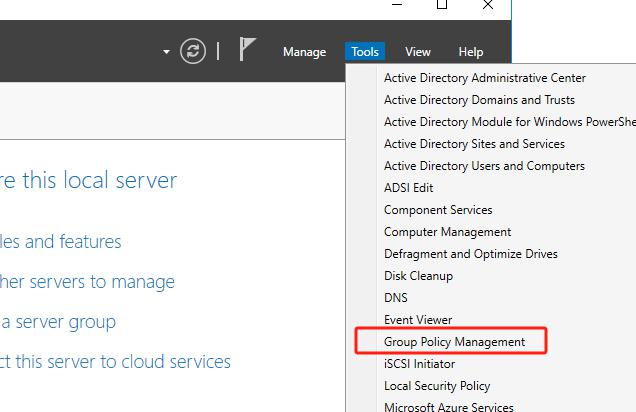Open the Help menu
The width and height of the screenshot is (636, 412).
pyautogui.click(x=470, y=52)
